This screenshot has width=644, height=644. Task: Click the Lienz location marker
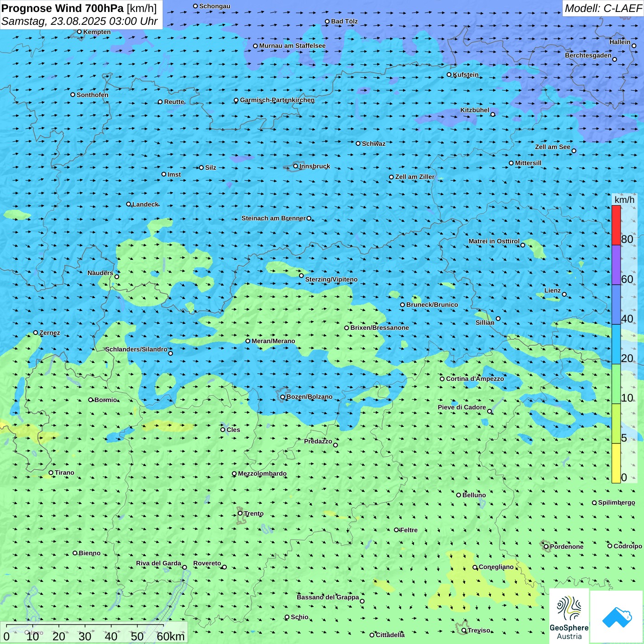click(x=564, y=294)
